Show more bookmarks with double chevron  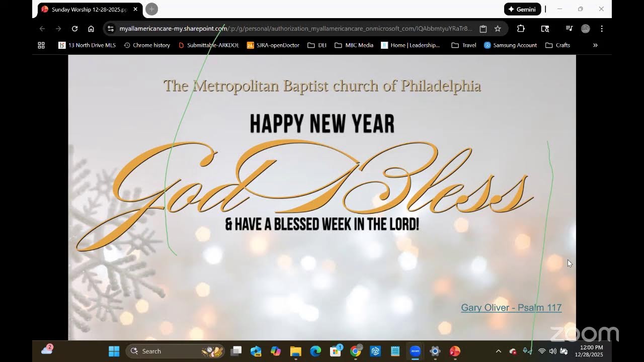pyautogui.click(x=595, y=45)
